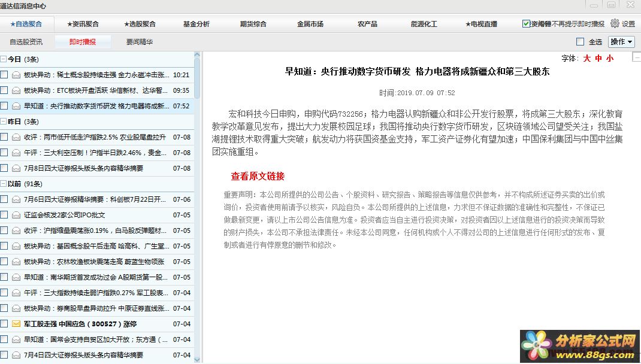Open the 查看原文链接 link
The width and height of the screenshot is (641, 364).
pos(258,176)
